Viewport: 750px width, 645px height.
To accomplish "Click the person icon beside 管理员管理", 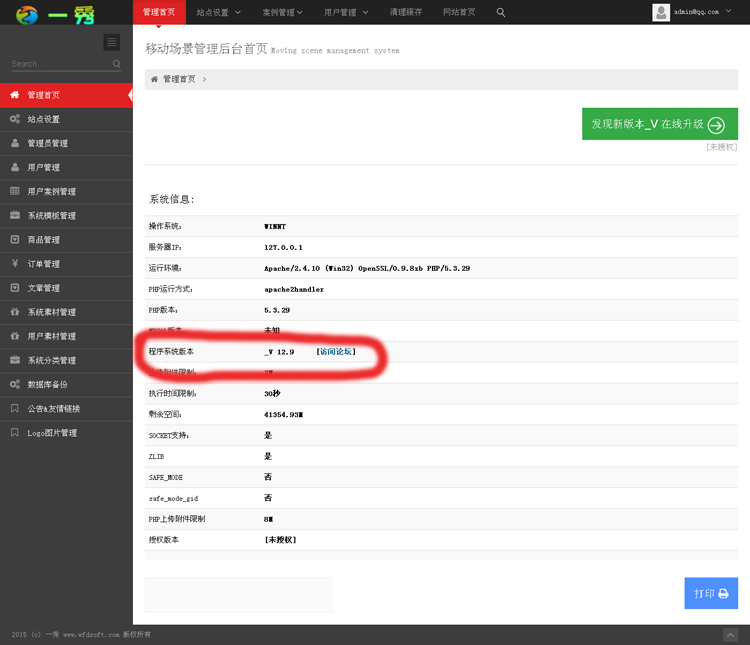I will 15,143.
